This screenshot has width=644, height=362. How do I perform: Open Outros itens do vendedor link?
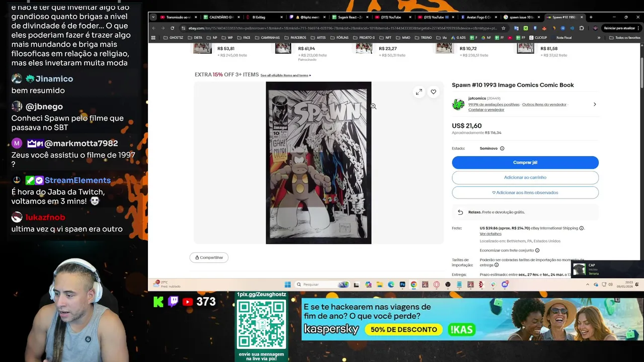[x=544, y=105]
